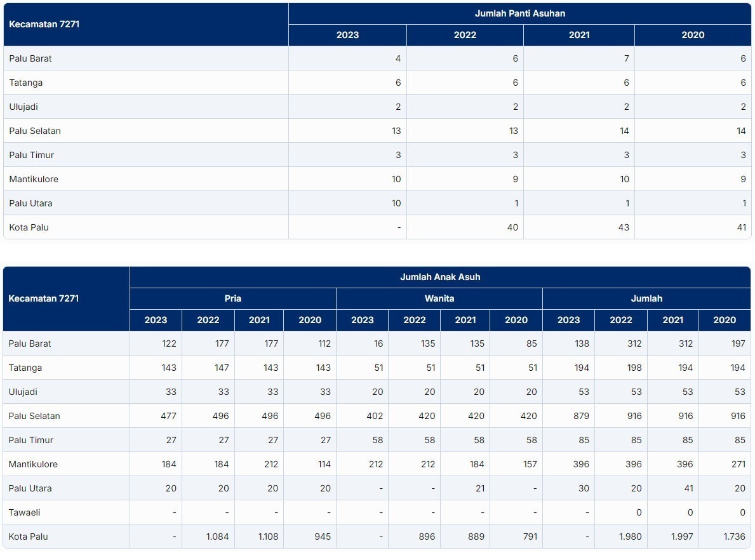Click the Palu Utara Jumlah 2023 value "30"
Viewport: 755px width, 560px height.
pos(584,488)
